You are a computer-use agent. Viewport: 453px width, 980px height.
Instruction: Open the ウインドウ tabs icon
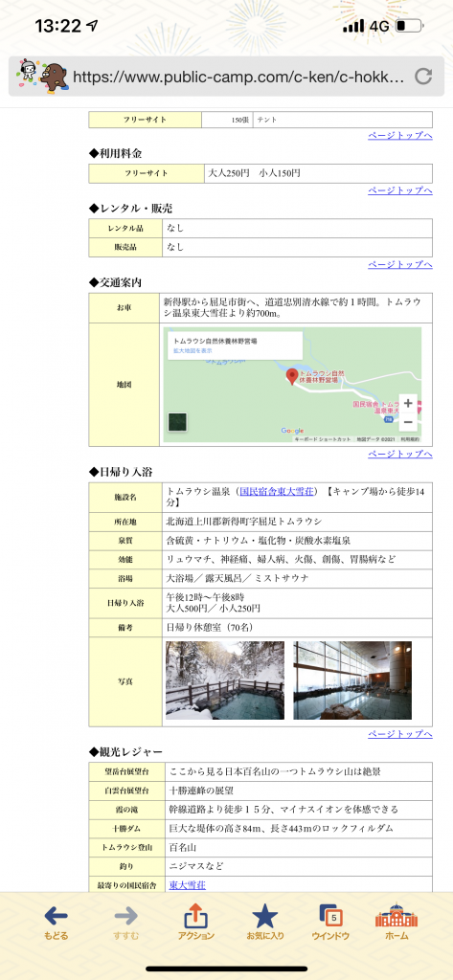tap(331, 916)
